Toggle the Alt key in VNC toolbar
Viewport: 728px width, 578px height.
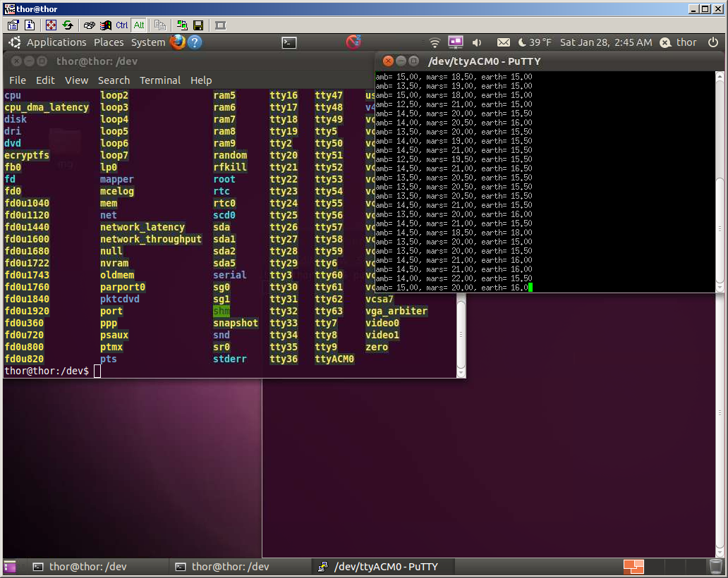pos(139,25)
